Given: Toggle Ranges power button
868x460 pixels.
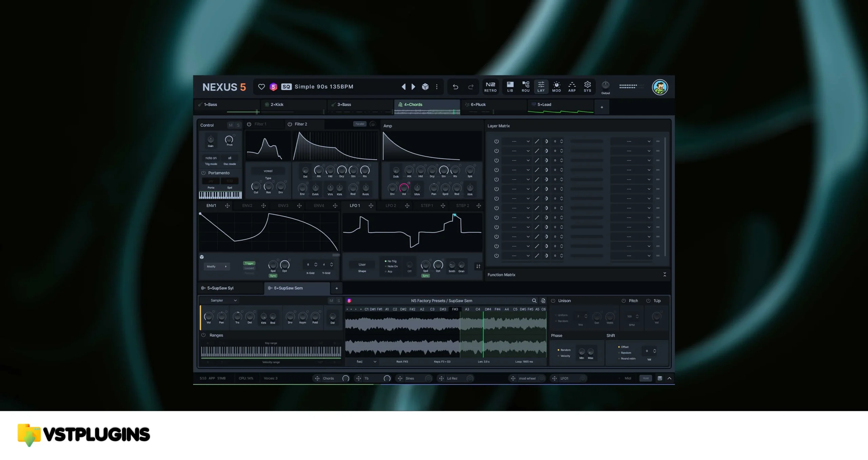Looking at the screenshot, I should 203,335.
